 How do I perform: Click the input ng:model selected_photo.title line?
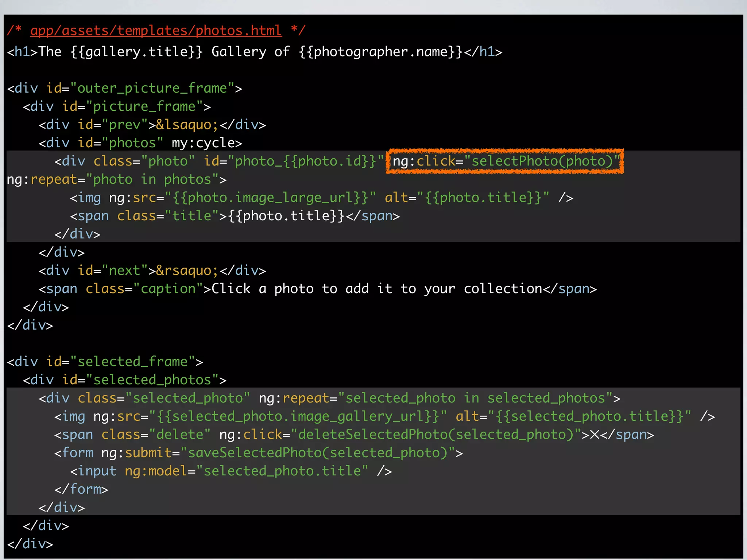(x=231, y=471)
